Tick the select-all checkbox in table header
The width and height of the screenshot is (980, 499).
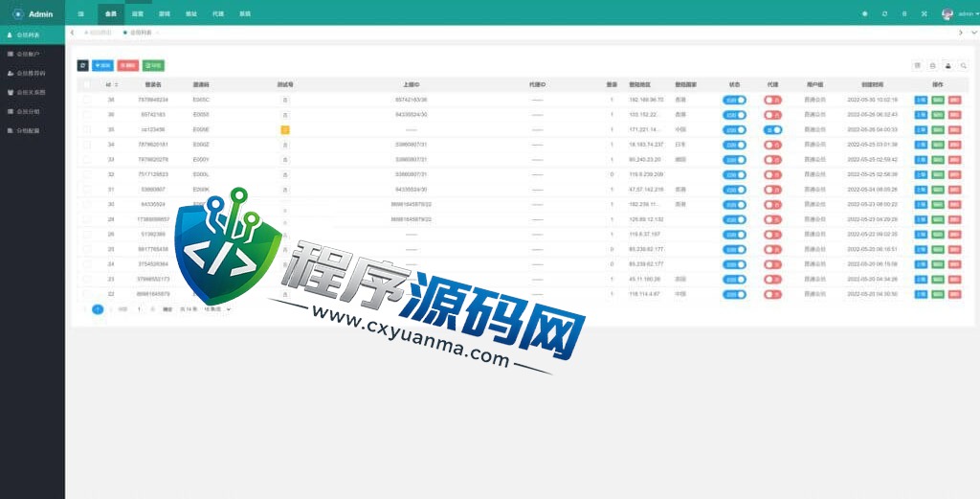tap(87, 84)
